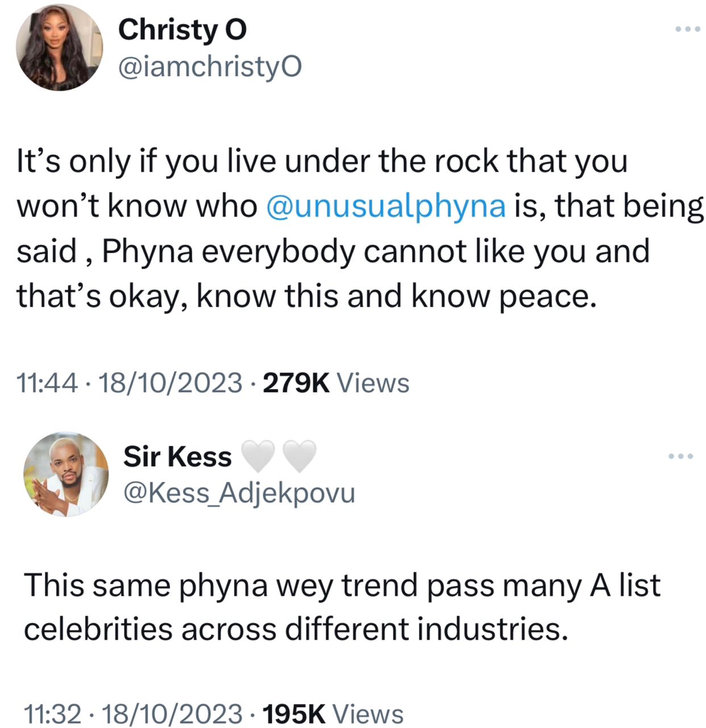Click the Sir Kess display name
Screen dimensions: 706x728
tap(177, 457)
